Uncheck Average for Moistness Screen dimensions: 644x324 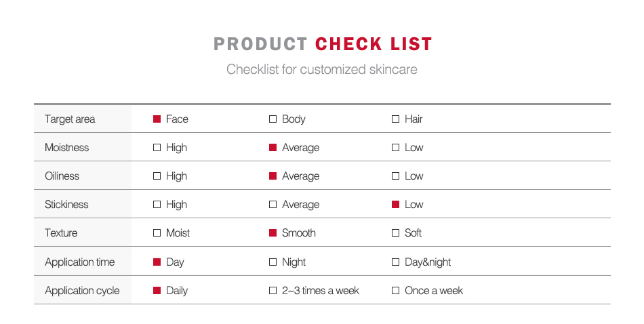(x=273, y=148)
